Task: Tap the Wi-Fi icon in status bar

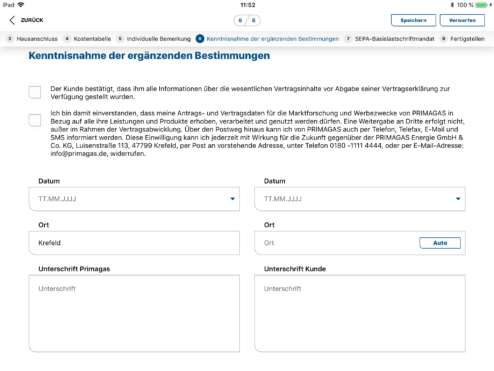Action: pyautogui.click(x=21, y=5)
